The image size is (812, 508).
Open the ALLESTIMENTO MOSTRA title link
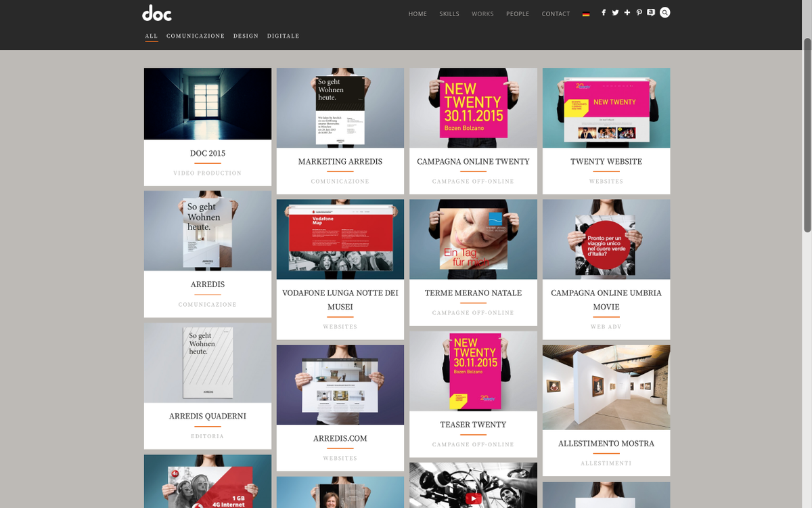coord(606,444)
